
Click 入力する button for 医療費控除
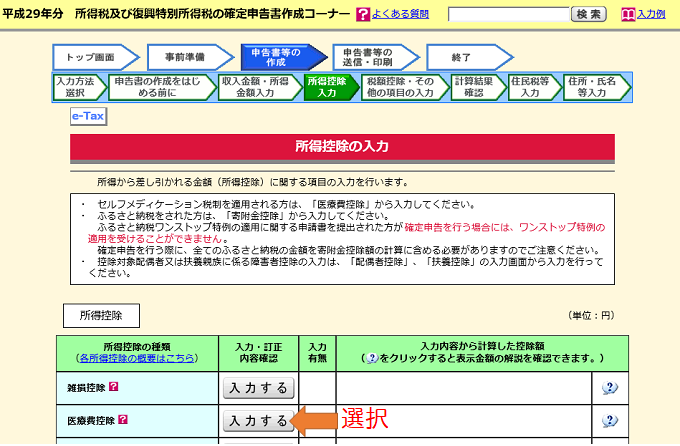258,421
